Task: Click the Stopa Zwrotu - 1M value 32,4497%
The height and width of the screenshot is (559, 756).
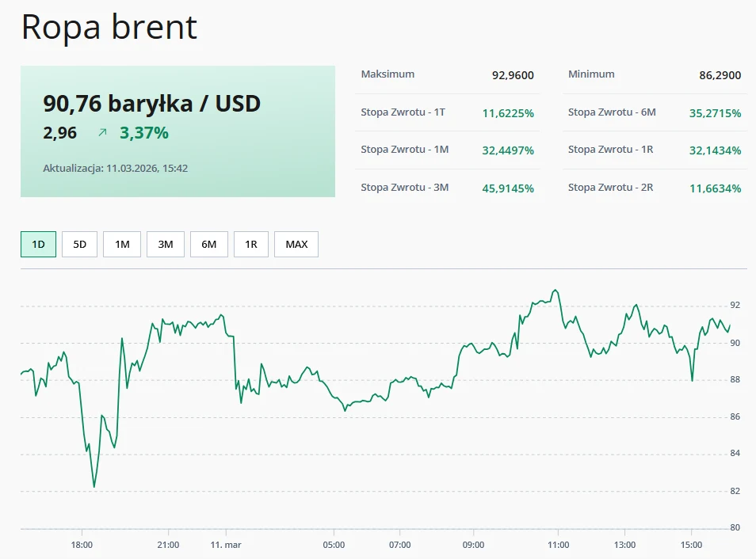Action: [x=507, y=150]
